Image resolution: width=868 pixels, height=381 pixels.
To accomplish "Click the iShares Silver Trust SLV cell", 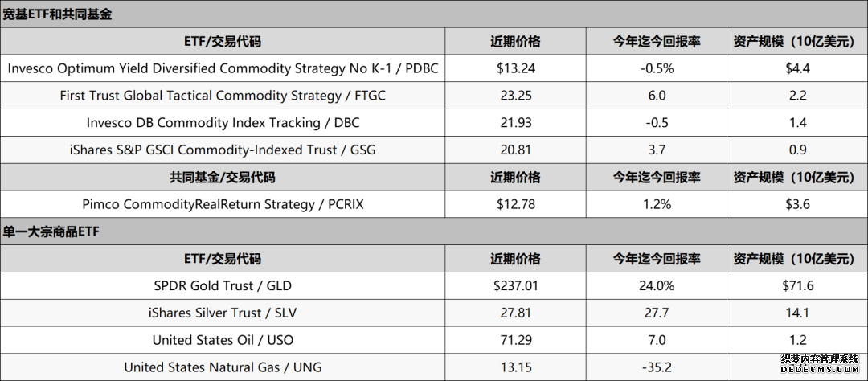I will coord(223,313).
